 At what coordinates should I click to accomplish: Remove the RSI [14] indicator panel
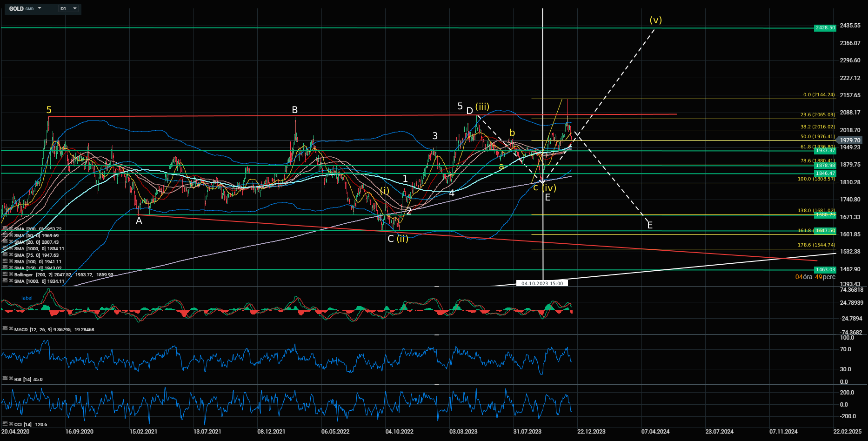pyautogui.click(x=10, y=378)
